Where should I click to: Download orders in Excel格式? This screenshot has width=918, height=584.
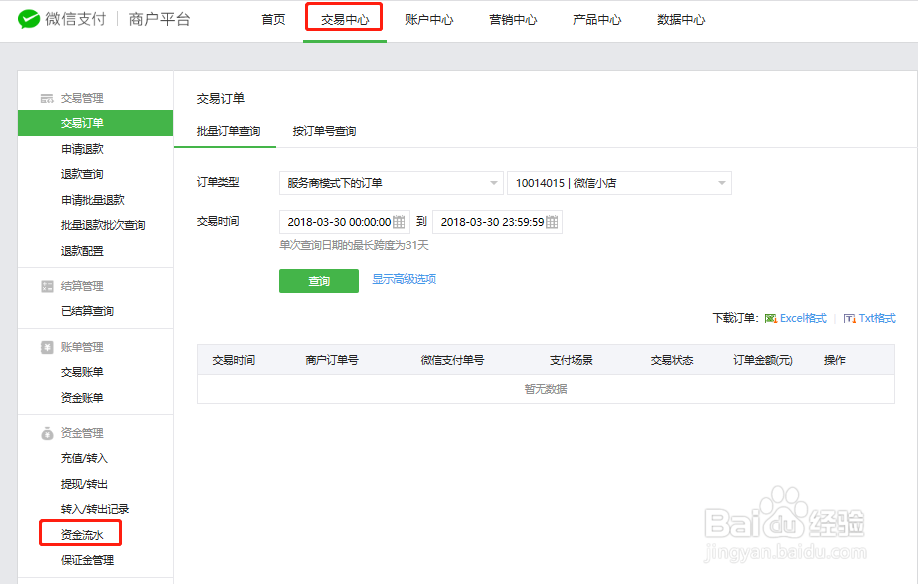click(803, 318)
